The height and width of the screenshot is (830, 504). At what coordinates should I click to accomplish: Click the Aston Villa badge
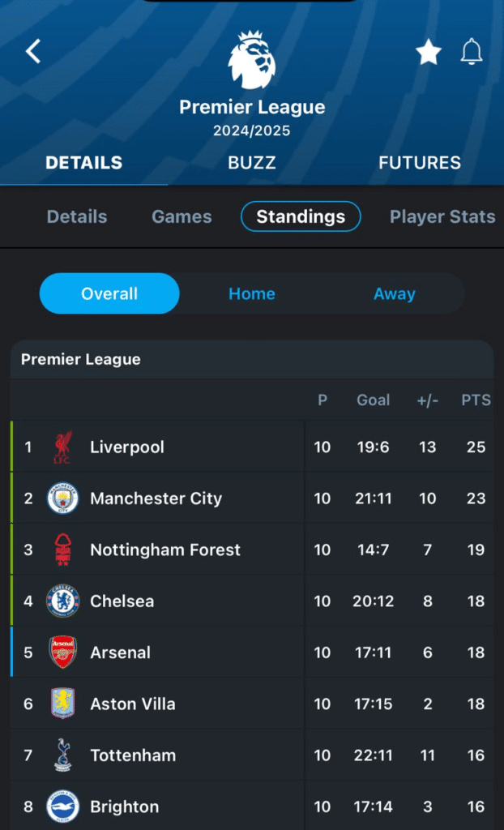coord(62,704)
